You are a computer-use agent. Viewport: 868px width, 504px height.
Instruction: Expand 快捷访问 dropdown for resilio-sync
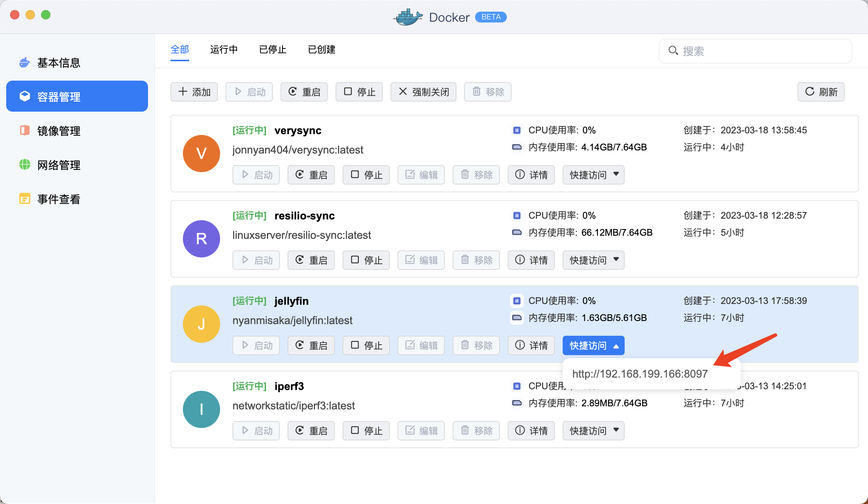[x=594, y=260]
